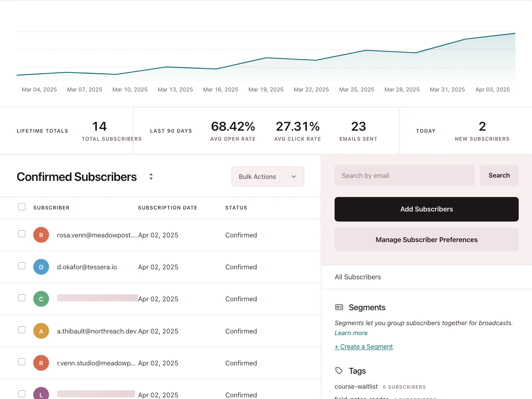
Task: Select the d.okafor@tessera.io row checkbox
Action: point(22,266)
